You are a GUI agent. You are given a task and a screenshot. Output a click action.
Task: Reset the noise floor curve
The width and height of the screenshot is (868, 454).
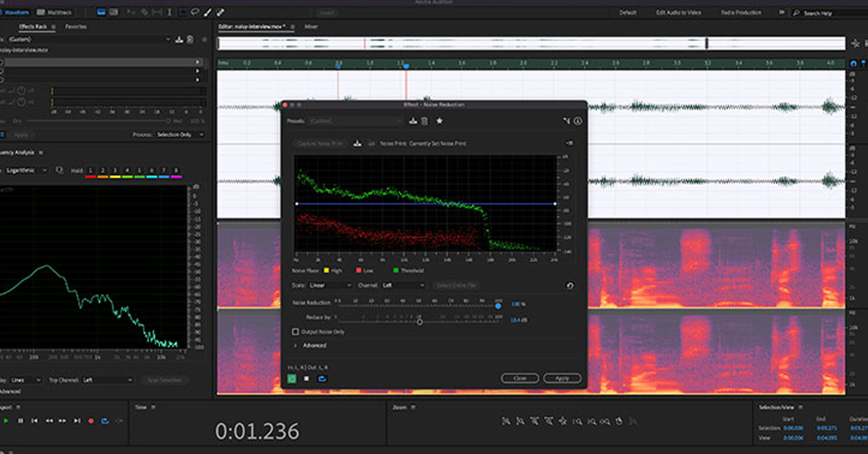point(569,285)
